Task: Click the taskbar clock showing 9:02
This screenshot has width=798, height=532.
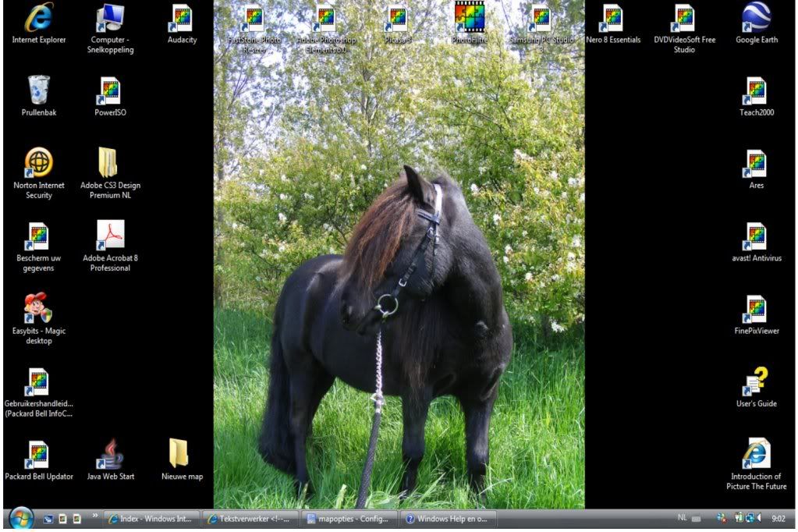Action: pyautogui.click(x=778, y=518)
